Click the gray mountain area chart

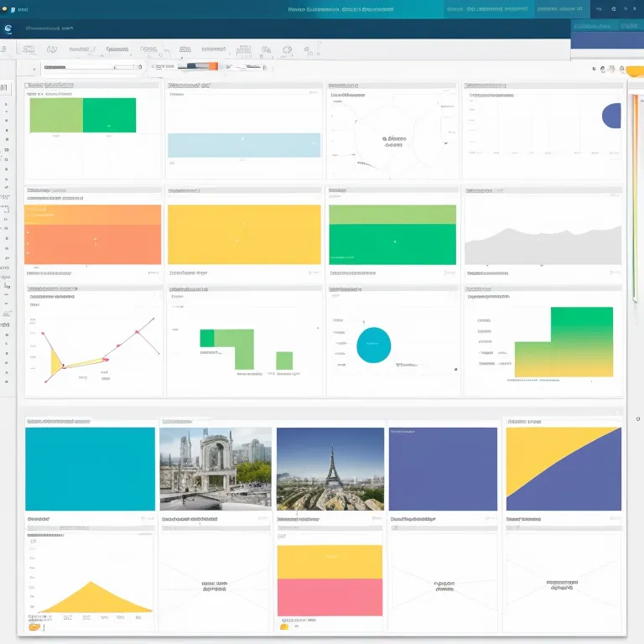pyautogui.click(x=543, y=247)
